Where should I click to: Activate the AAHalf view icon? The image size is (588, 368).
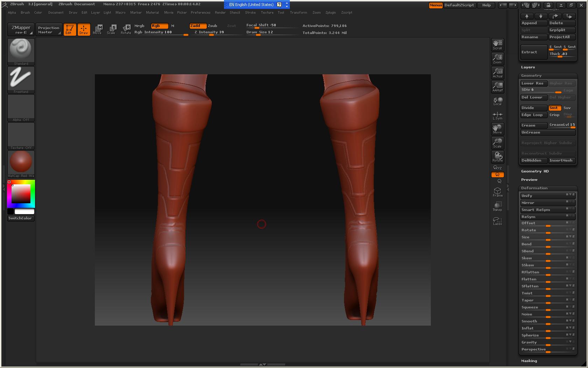click(x=497, y=87)
